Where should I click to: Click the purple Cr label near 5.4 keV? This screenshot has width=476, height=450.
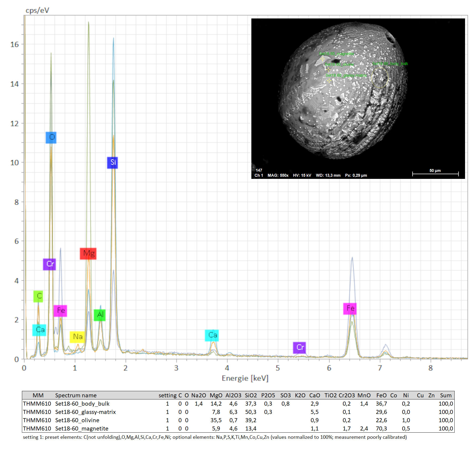(299, 348)
